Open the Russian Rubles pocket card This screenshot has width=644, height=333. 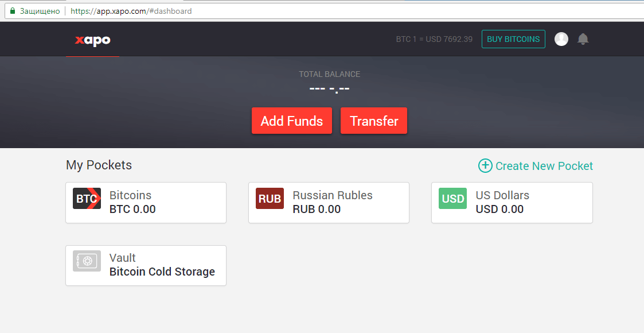(329, 203)
